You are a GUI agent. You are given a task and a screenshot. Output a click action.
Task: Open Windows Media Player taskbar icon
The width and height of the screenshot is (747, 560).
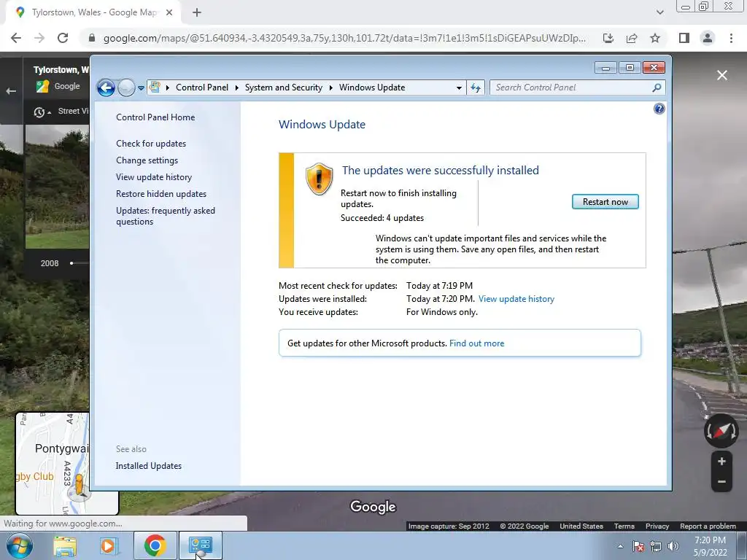coord(109,545)
